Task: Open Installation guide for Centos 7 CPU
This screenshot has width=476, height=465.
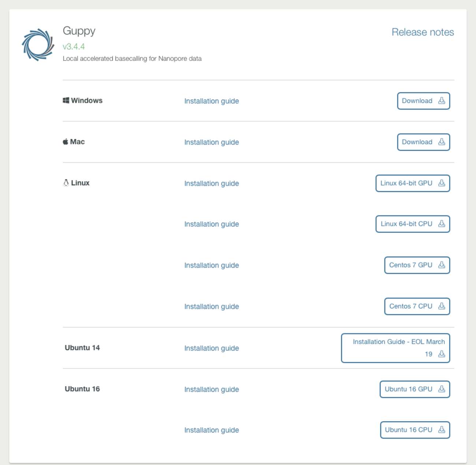Action: click(212, 306)
